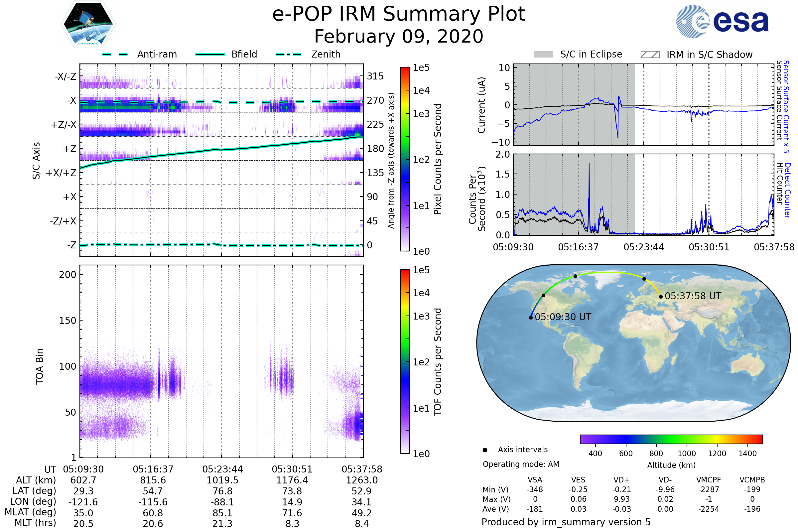Click the Anti-ram dashed line legend marker
Image resolution: width=798 pixels, height=532 pixels.
(x=115, y=54)
